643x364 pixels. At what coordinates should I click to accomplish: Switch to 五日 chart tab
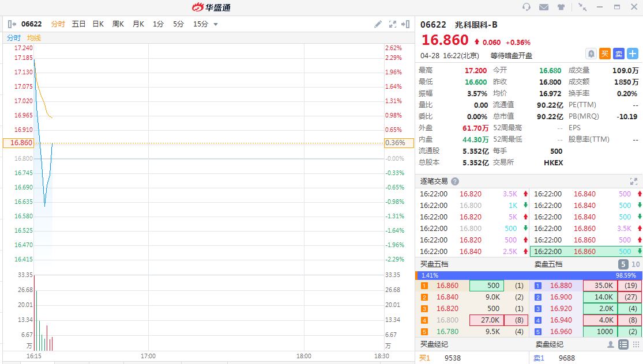(78, 24)
